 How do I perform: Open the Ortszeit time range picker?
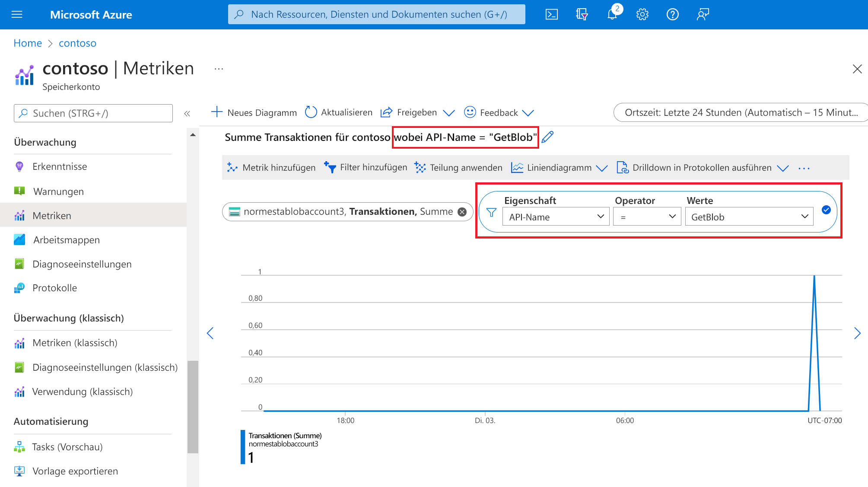(741, 112)
